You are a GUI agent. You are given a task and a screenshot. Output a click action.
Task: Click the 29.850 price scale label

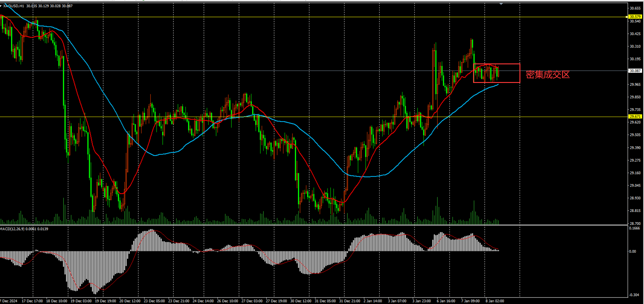(635, 97)
